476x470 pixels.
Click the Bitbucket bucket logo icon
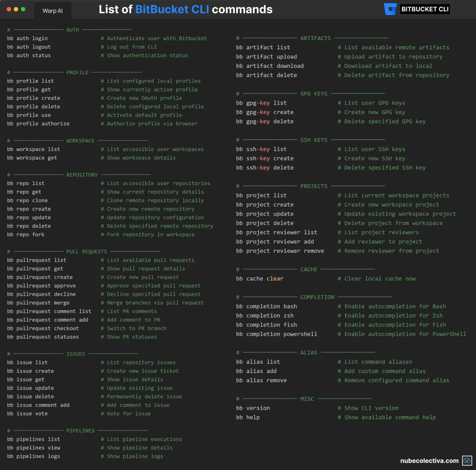pyautogui.click(x=390, y=9)
